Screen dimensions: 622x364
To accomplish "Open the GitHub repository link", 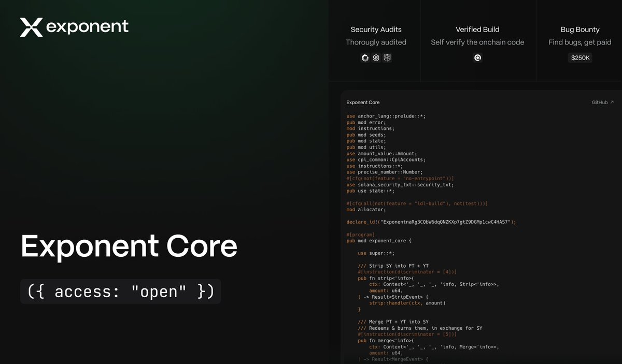I will [x=603, y=102].
